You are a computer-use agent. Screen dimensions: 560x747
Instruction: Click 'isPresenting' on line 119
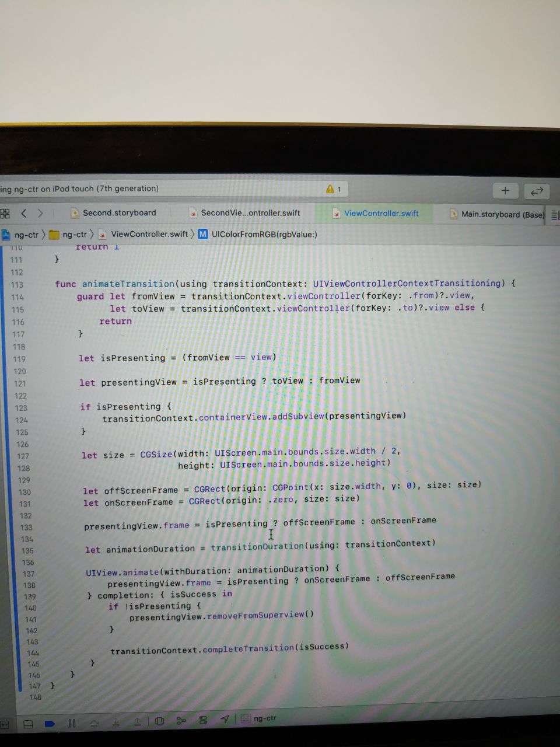(133, 358)
